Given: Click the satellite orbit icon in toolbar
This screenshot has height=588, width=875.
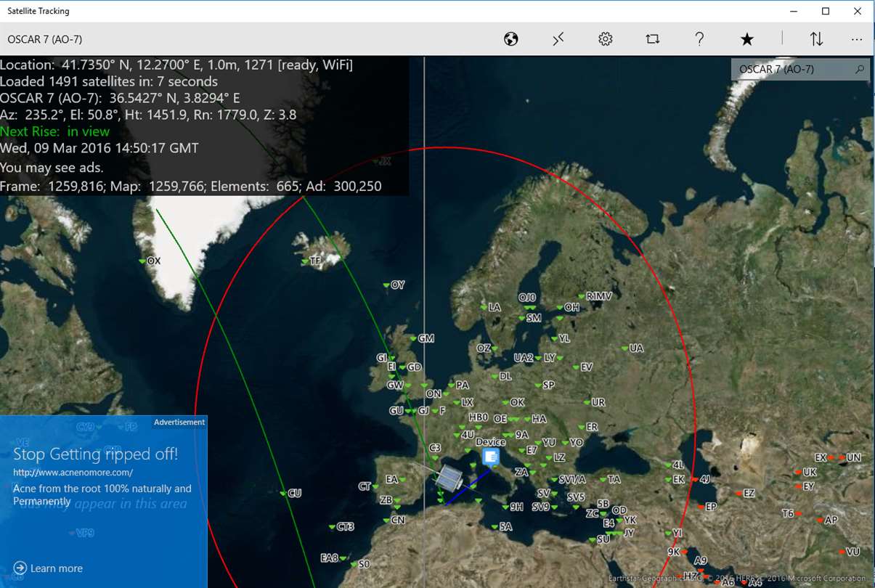Looking at the screenshot, I should coord(558,39).
